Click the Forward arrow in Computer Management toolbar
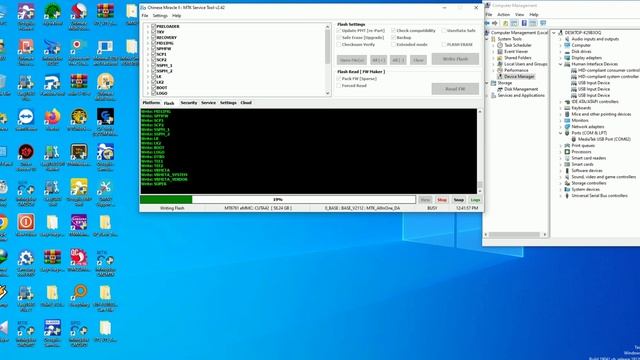The image size is (640, 360). [495, 23]
